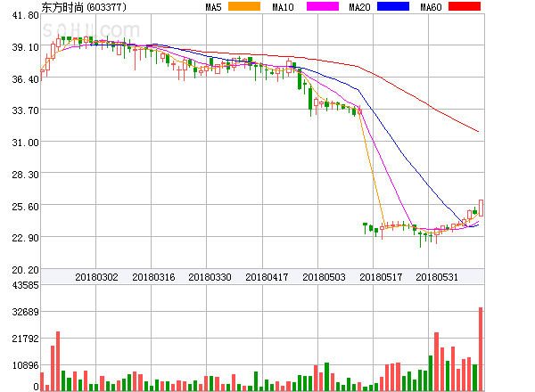Click the 32689 volume axis label

click(26, 312)
